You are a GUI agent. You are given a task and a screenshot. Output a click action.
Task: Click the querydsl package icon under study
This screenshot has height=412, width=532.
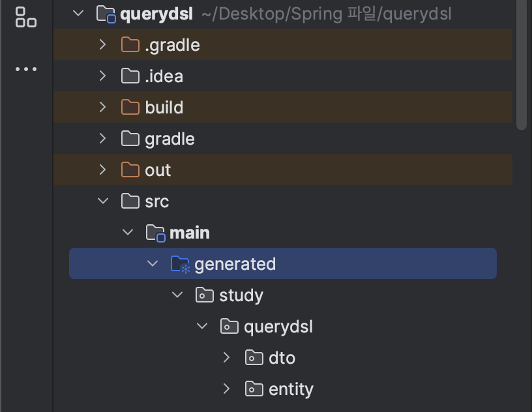tap(229, 326)
